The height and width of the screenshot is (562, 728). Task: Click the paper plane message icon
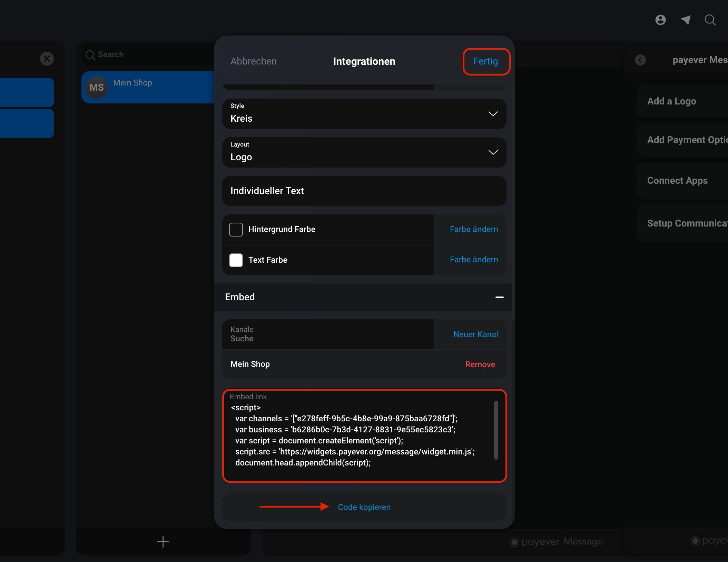pos(686,20)
